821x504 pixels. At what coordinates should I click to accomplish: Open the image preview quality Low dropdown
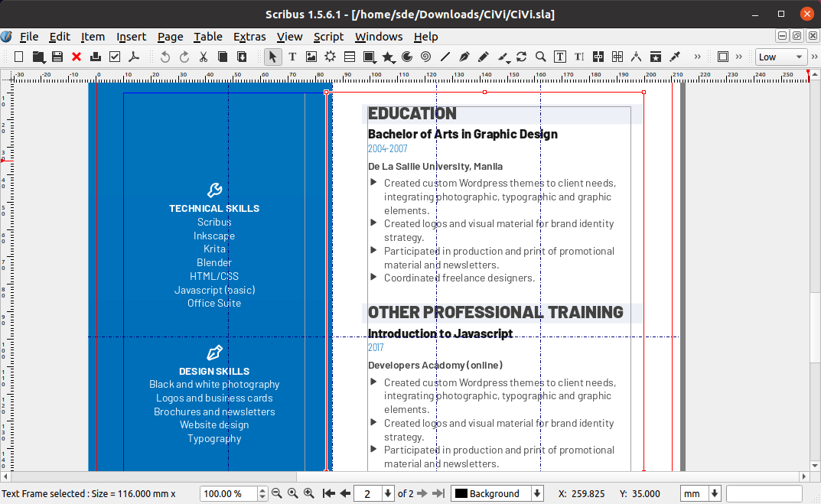point(780,57)
